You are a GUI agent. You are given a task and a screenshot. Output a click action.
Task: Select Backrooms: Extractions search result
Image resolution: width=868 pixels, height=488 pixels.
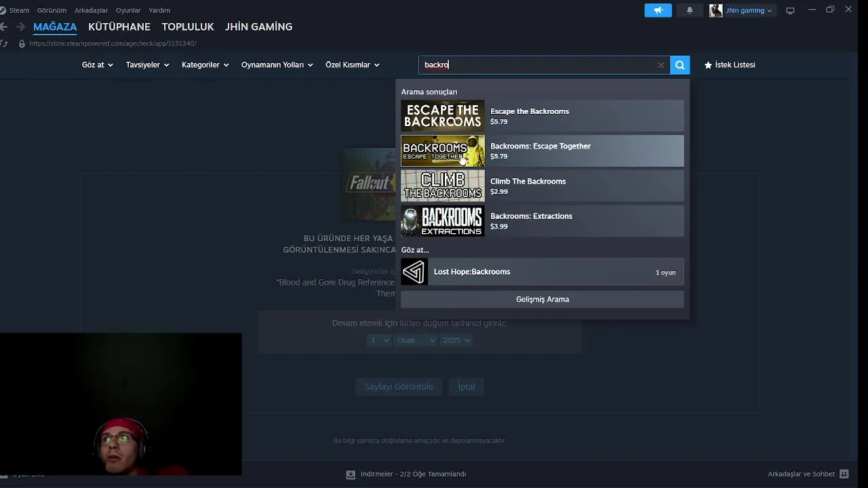tap(542, 221)
